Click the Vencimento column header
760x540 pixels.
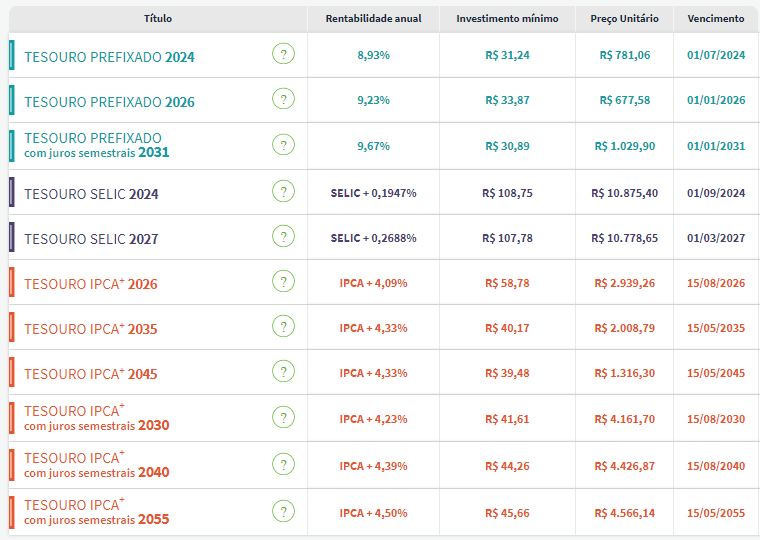pyautogui.click(x=716, y=19)
